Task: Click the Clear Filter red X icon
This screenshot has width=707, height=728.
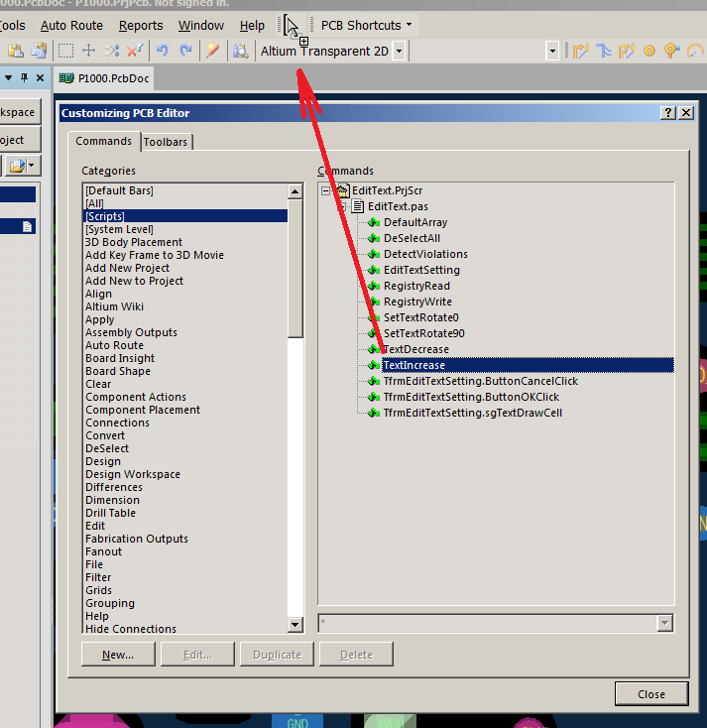Action: pos(135,51)
